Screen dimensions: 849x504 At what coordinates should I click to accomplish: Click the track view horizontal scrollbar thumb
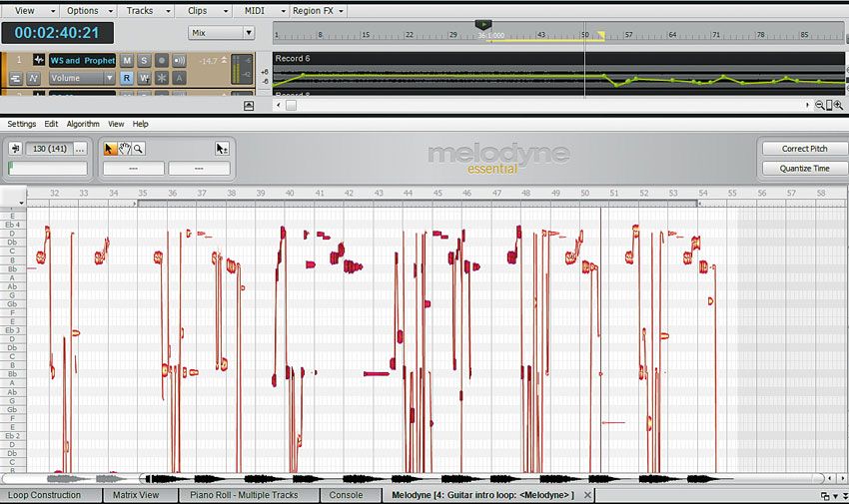click(x=292, y=106)
